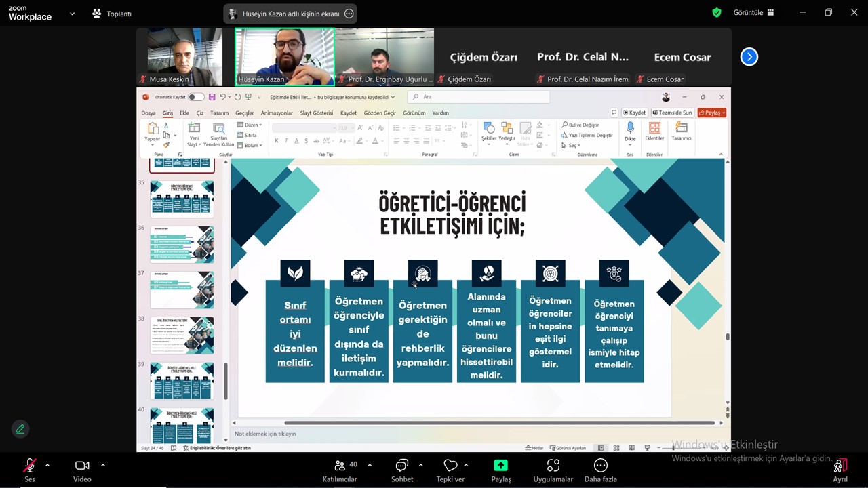Click the Görüntü Ayarları display settings
The image size is (868, 488).
click(567, 448)
